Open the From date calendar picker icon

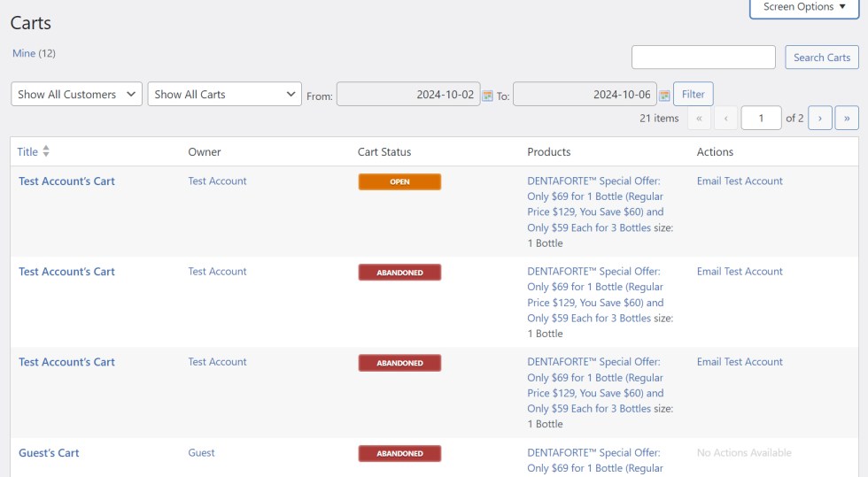pyautogui.click(x=487, y=96)
